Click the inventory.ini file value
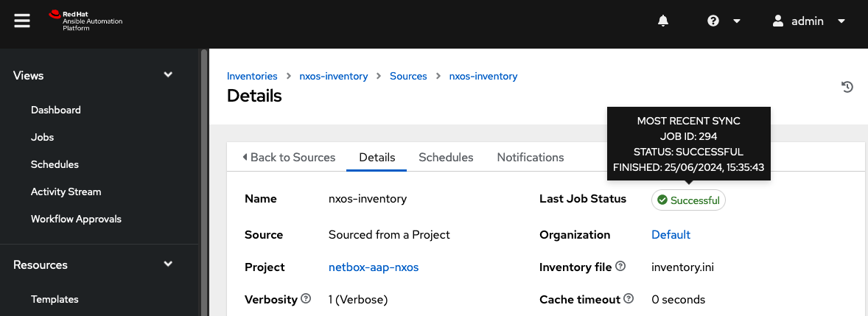Image resolution: width=868 pixels, height=316 pixels. tap(682, 267)
